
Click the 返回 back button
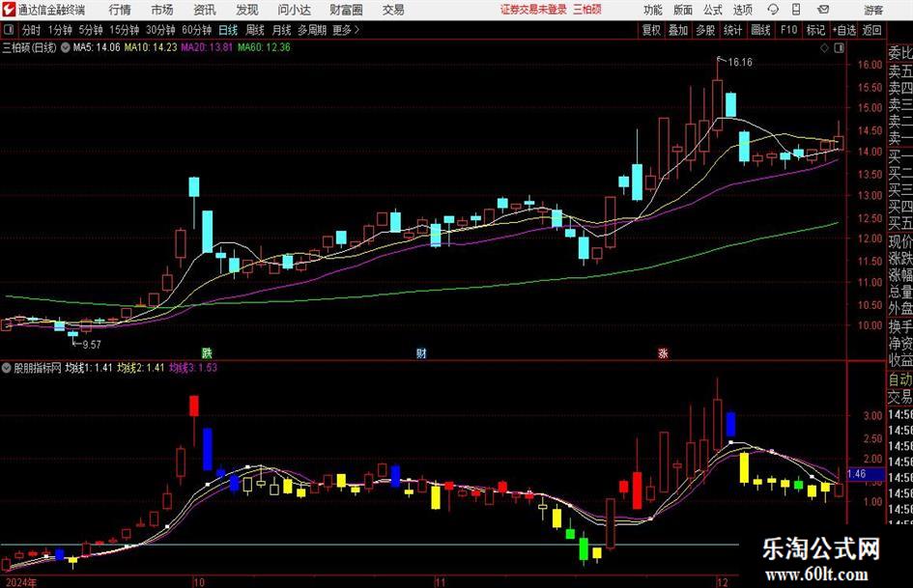click(871, 30)
